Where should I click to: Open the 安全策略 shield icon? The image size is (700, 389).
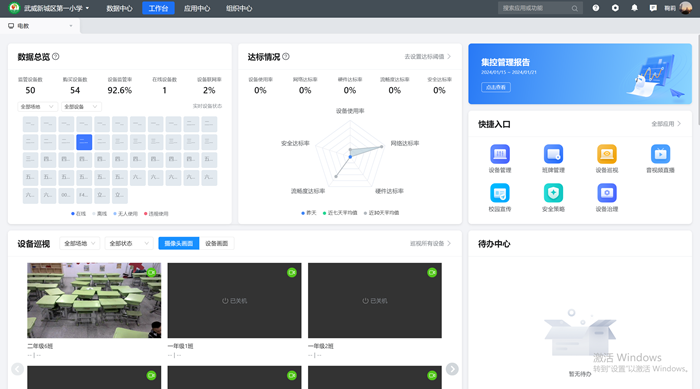pos(553,193)
